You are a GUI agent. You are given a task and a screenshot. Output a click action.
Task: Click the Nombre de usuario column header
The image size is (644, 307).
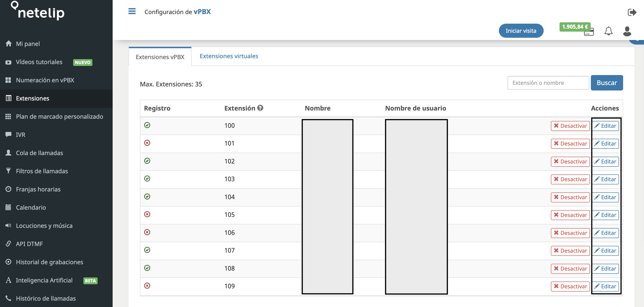pyautogui.click(x=416, y=108)
